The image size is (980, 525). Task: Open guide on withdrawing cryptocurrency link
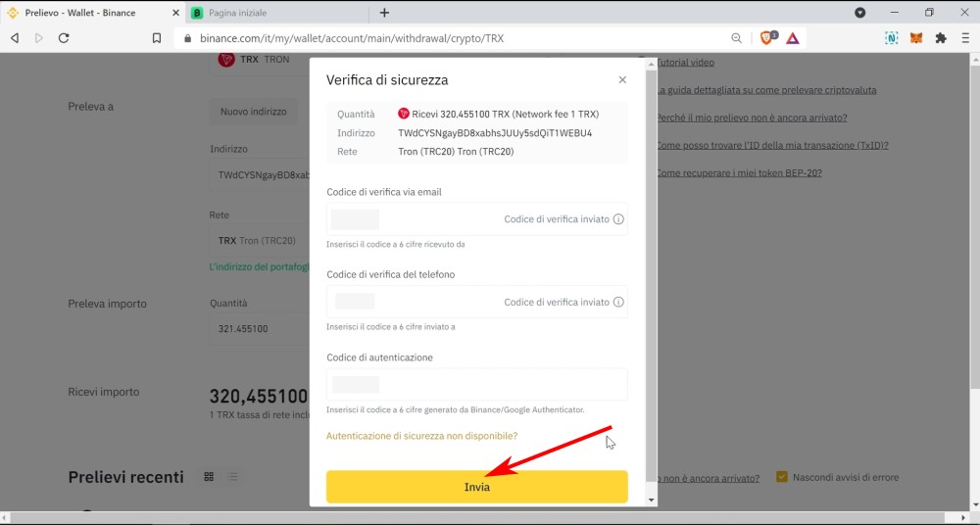(765, 90)
